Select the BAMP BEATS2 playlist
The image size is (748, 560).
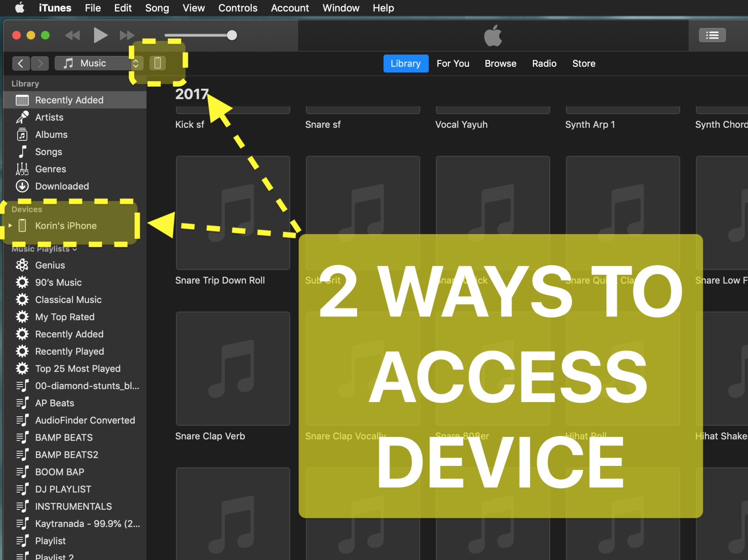pos(75,455)
